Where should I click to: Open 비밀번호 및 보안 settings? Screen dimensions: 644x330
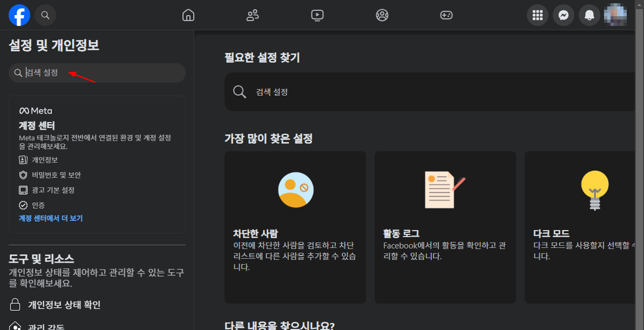point(56,175)
